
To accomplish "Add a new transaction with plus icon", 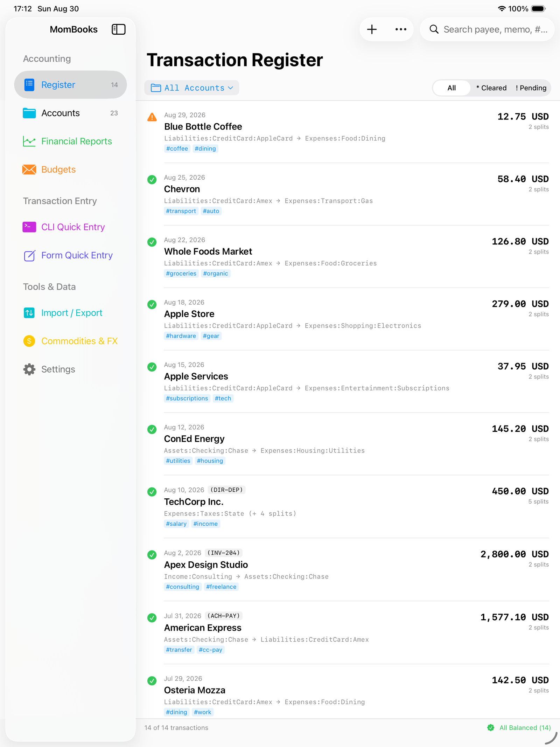I will pyautogui.click(x=372, y=29).
